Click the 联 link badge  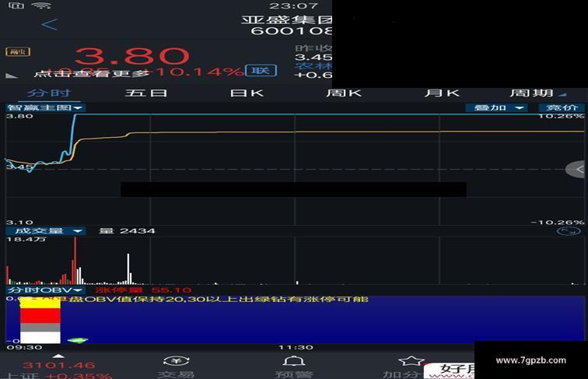pyautogui.click(x=261, y=70)
